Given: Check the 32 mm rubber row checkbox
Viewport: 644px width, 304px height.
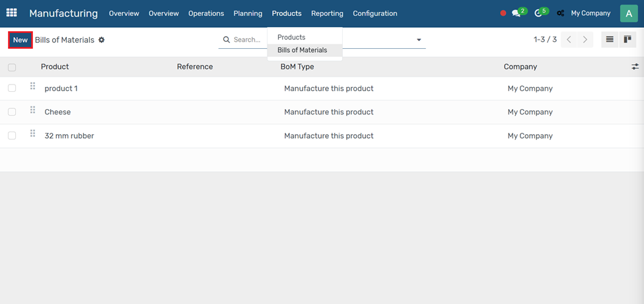Looking at the screenshot, I should pos(12,136).
